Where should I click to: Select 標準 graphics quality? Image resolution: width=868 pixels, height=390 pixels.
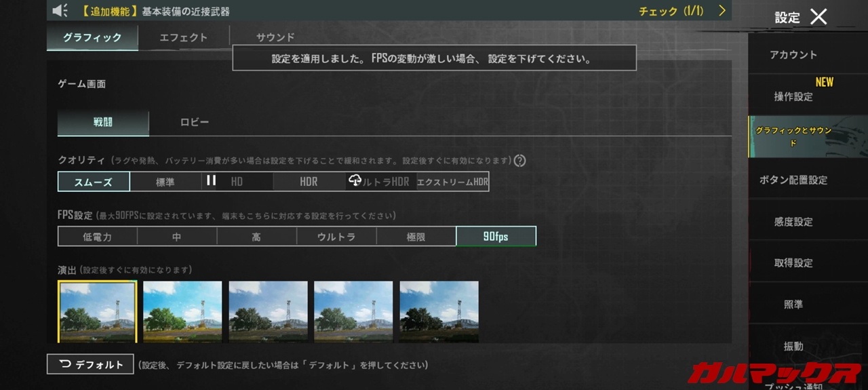tap(165, 182)
